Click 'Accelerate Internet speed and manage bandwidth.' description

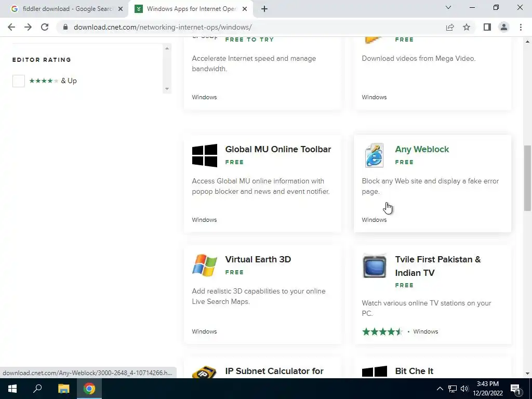pos(254,63)
